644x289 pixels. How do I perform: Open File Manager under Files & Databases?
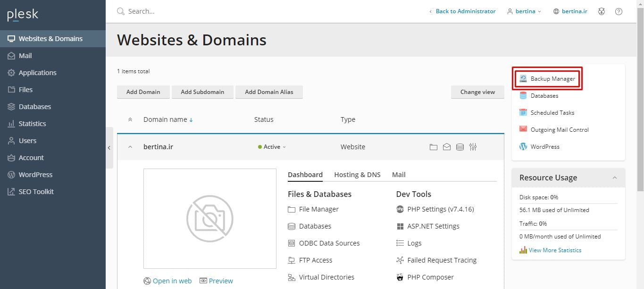tap(313, 209)
